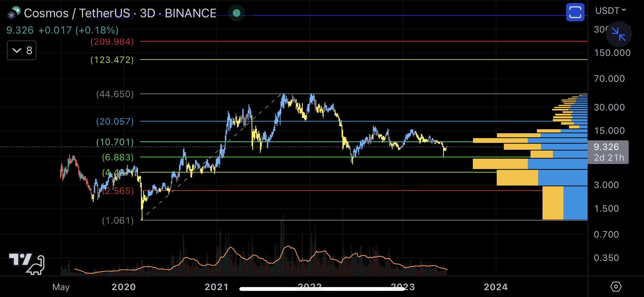The width and height of the screenshot is (644, 297).
Task: Open the USDT currency dropdown
Action: coord(610,11)
